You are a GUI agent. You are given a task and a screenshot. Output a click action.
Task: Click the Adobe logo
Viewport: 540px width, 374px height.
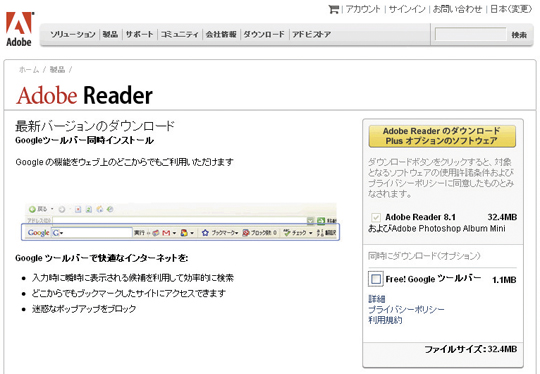click(x=19, y=29)
